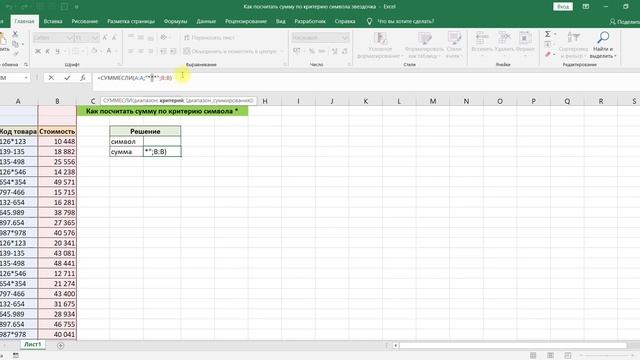The height and width of the screenshot is (360, 640).
Task: Click the increase font size icon
Action: tap(105, 38)
